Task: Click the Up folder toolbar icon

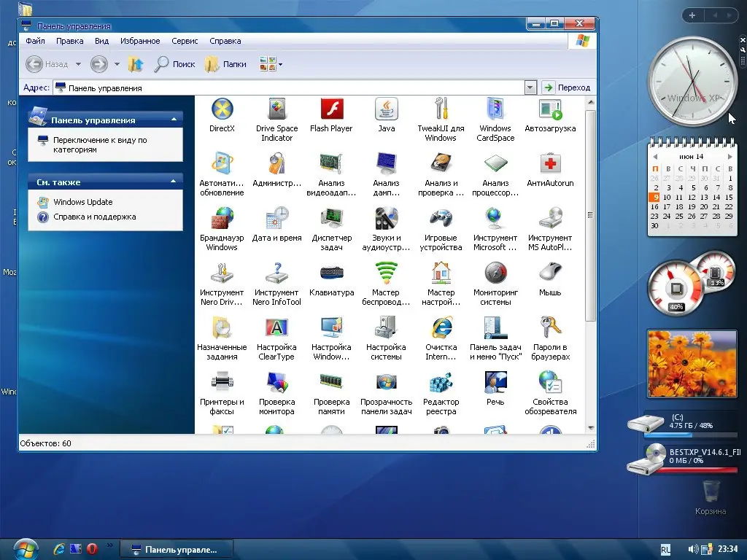Action: click(135, 64)
